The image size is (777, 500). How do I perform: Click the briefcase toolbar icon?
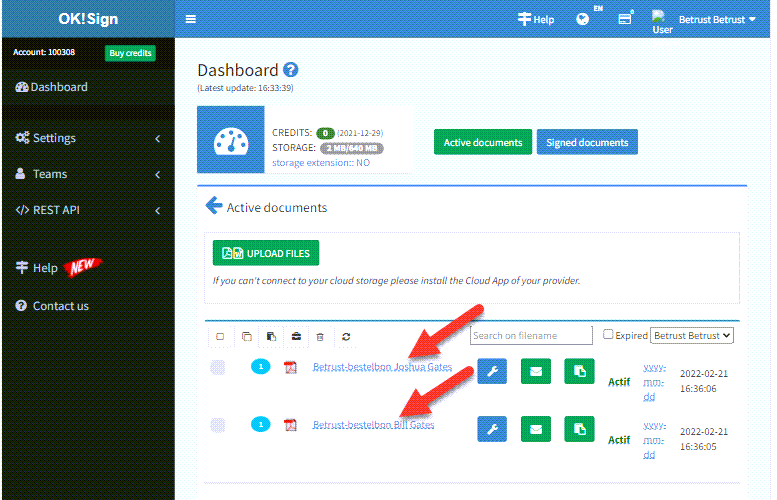point(296,336)
